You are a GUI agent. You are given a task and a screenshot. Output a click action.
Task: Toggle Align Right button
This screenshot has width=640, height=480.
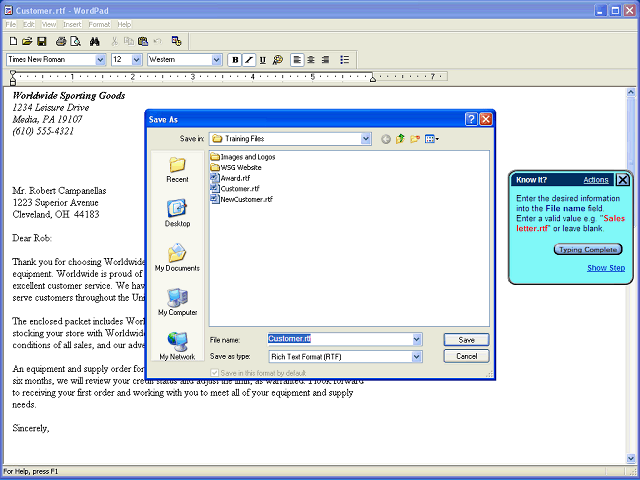point(325,60)
